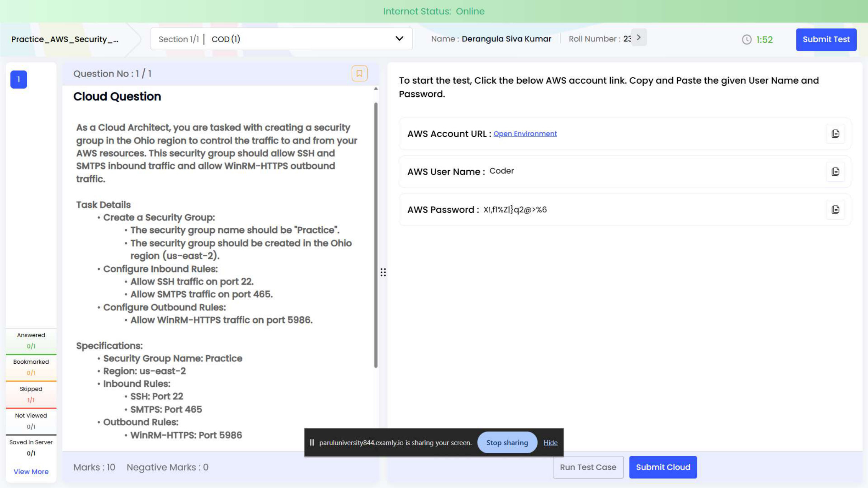Viewport: 868px width, 488px height.
Task: Hide the screen sharing notification
Action: (x=550, y=442)
